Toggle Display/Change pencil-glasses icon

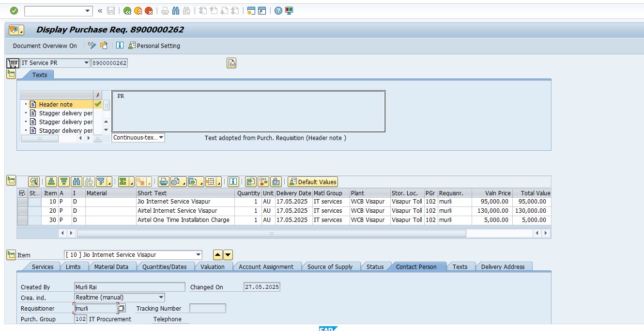pos(92,46)
